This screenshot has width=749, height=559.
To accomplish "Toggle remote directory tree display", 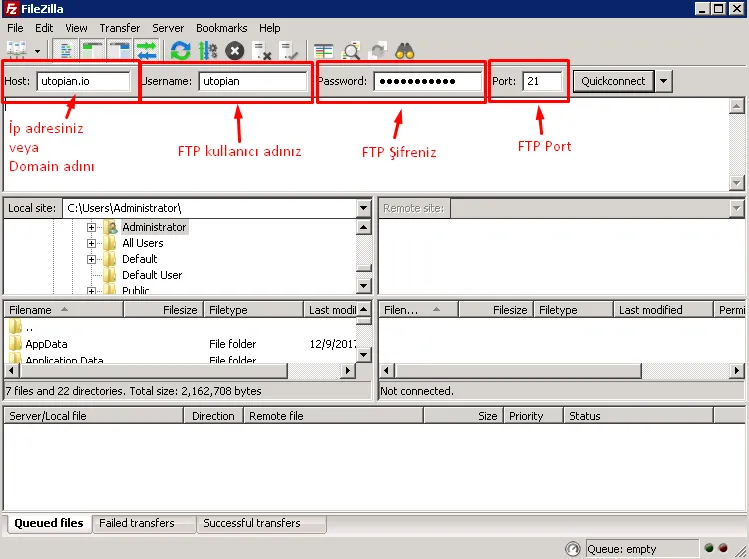I will click(119, 50).
